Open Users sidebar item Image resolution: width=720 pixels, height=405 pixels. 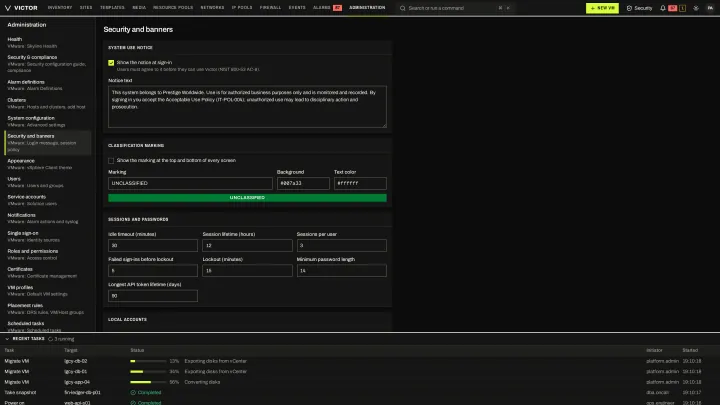pyautogui.click(x=48, y=182)
